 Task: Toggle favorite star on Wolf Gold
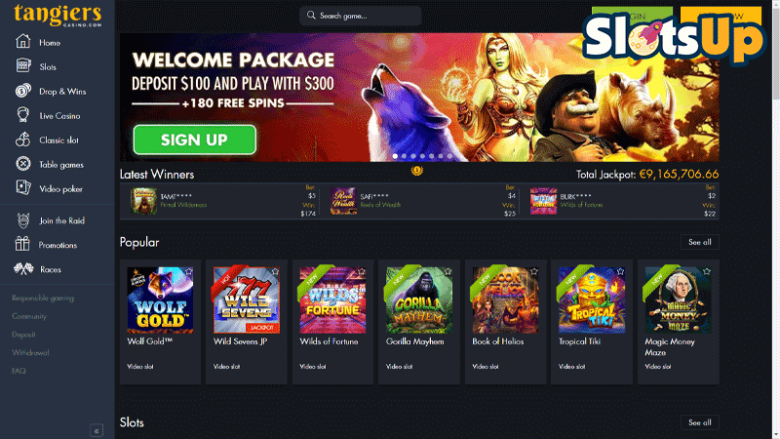click(x=189, y=271)
